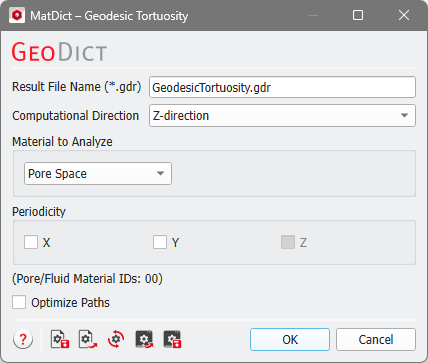Click the GeoDict logo
428x363 pixels.
(59, 52)
